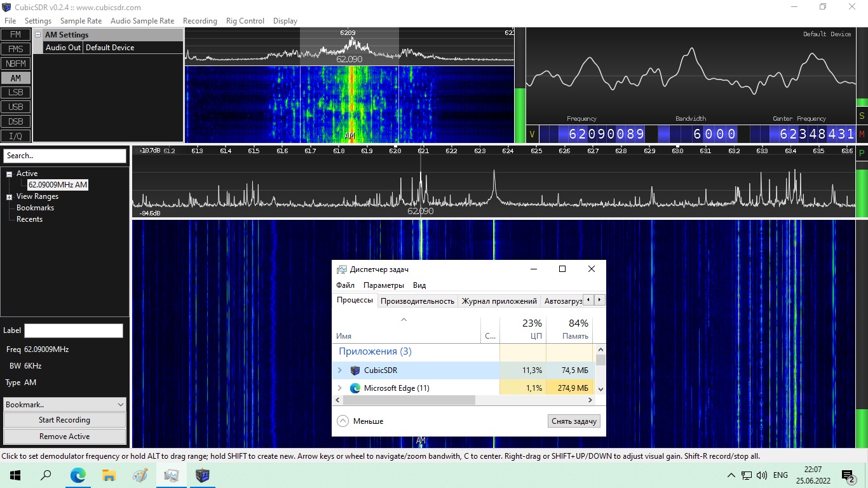Switch to the Производительность tab
This screenshot has height=488, width=868.
[417, 301]
